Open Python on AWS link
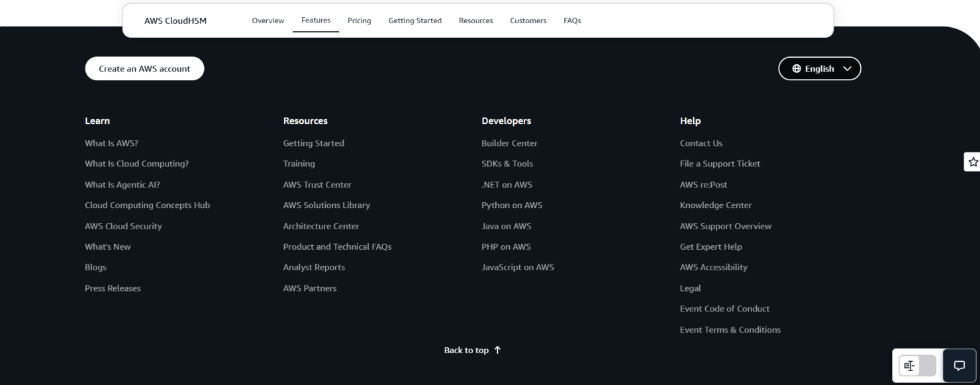 tap(512, 205)
